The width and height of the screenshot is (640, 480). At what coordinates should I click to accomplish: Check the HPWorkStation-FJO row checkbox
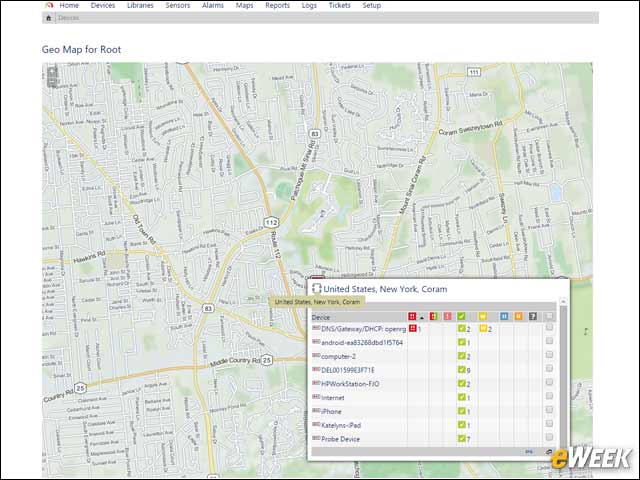(x=549, y=382)
